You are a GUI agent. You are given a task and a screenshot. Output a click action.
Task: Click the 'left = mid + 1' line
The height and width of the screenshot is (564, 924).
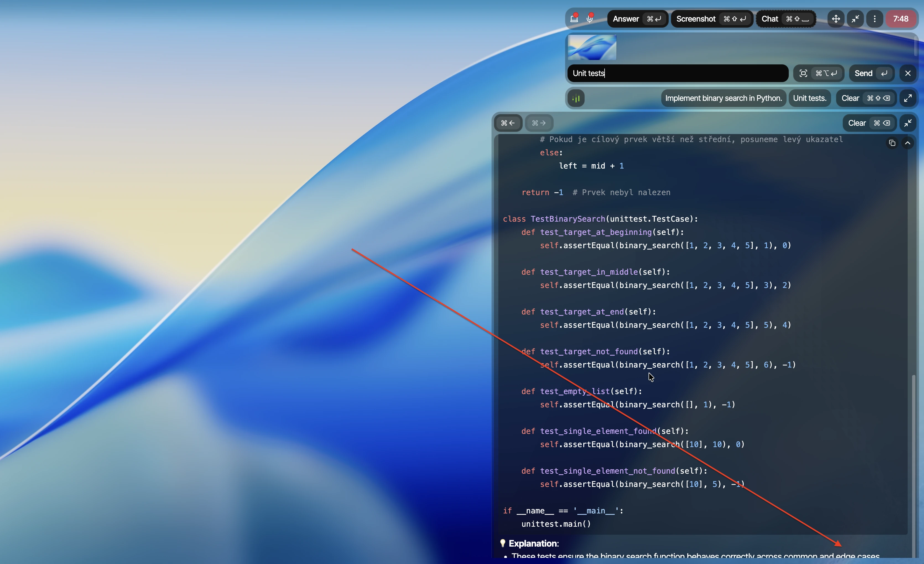[x=591, y=166]
